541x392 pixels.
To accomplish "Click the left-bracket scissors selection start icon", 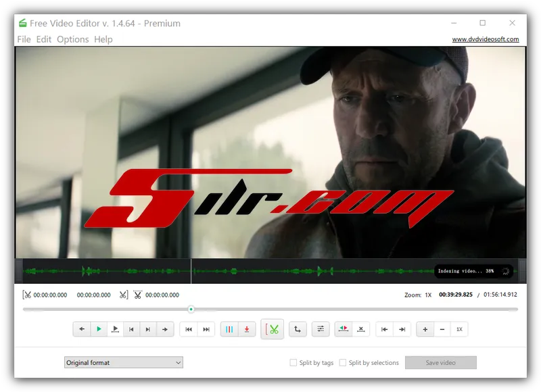I will pos(26,295).
